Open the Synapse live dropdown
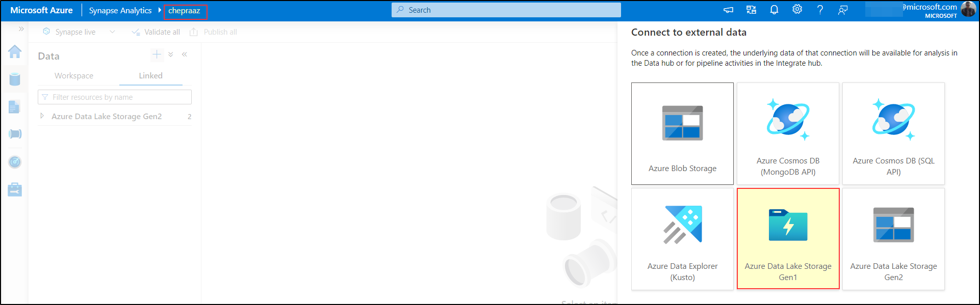This screenshot has height=305, width=980. (112, 32)
